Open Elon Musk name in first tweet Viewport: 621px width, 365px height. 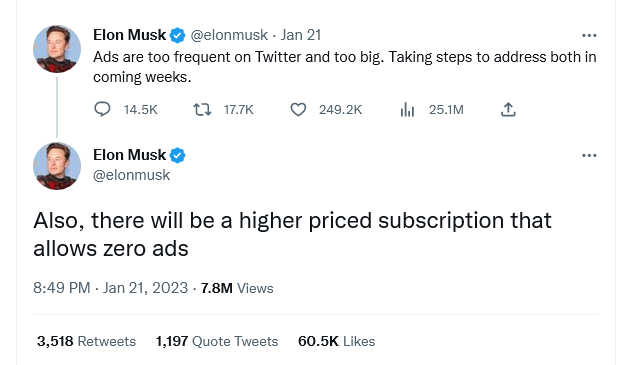coord(130,35)
